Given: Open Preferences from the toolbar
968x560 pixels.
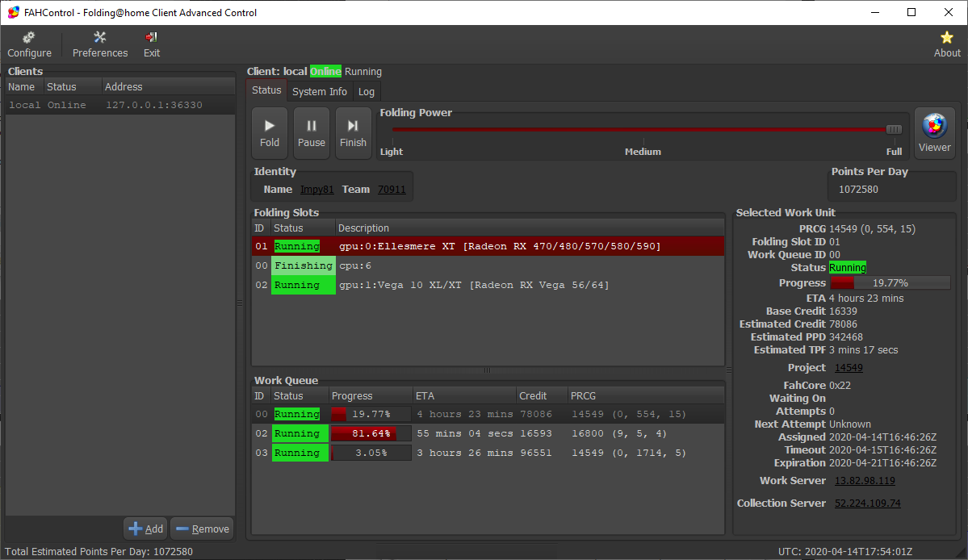Looking at the screenshot, I should [100, 44].
